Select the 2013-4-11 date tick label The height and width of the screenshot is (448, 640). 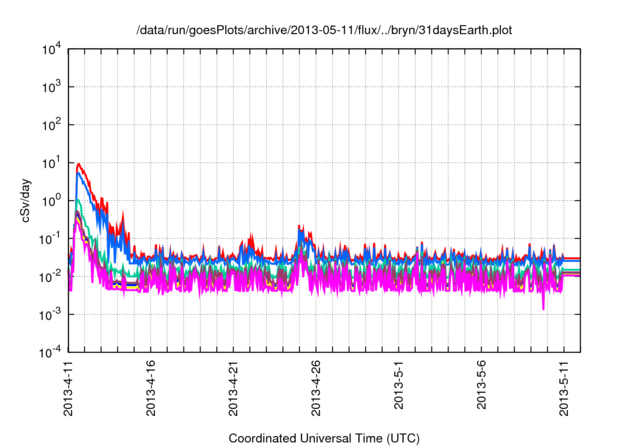pyautogui.click(x=69, y=390)
